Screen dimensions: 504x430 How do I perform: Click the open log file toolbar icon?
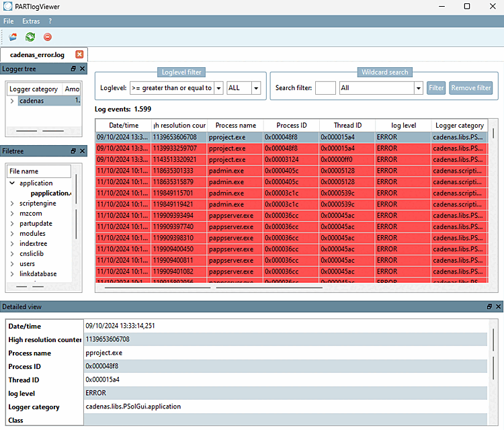click(13, 38)
